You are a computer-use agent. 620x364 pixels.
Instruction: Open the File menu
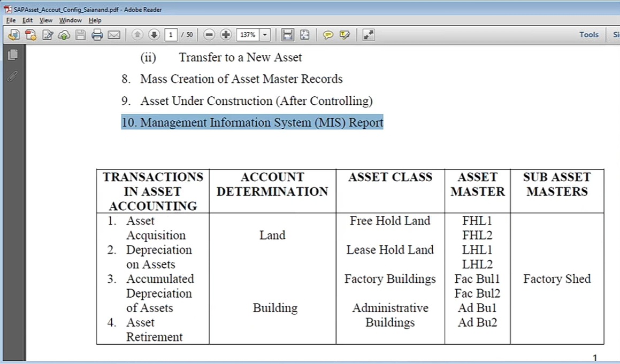coord(11,20)
